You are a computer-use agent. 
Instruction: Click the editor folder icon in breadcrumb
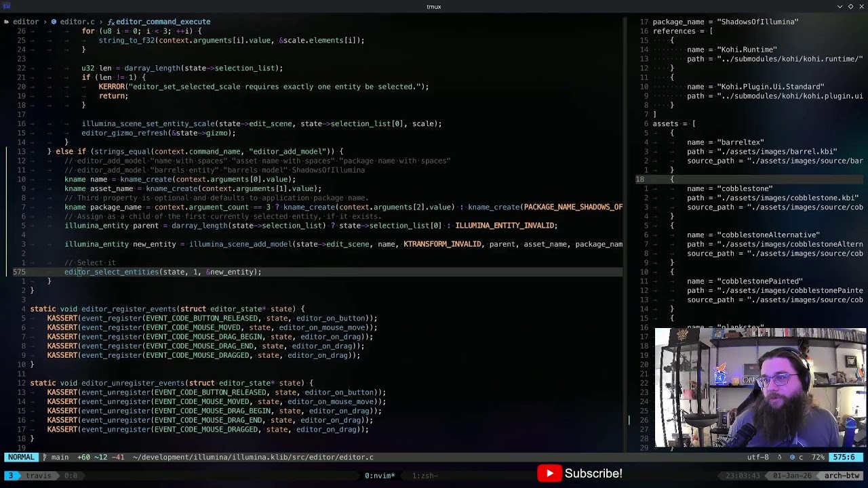tap(7, 22)
